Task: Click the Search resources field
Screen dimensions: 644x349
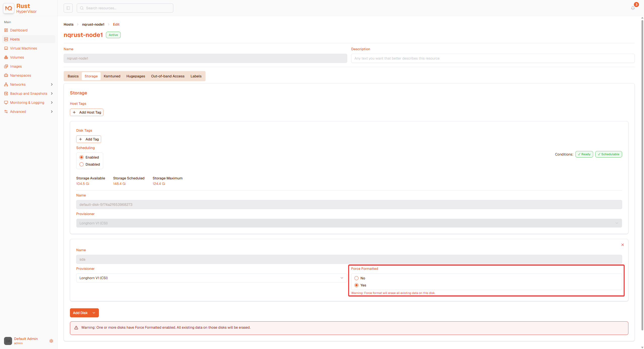Action: click(x=125, y=8)
